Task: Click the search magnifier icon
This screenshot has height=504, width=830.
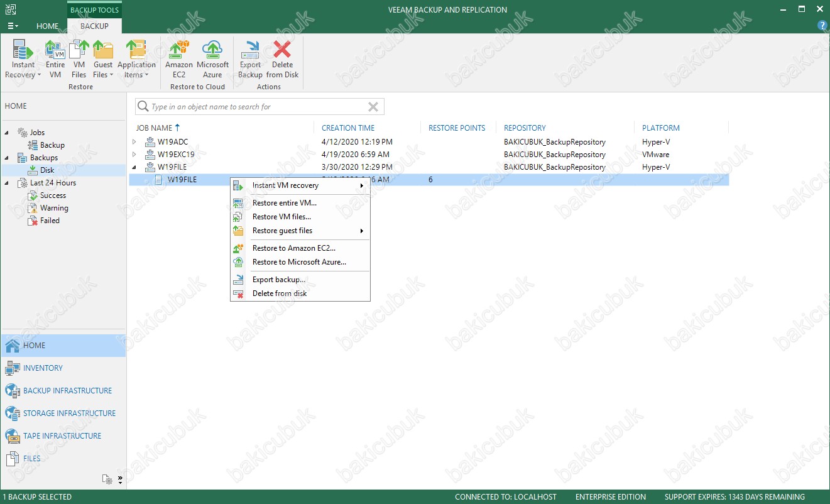Action: tap(143, 107)
